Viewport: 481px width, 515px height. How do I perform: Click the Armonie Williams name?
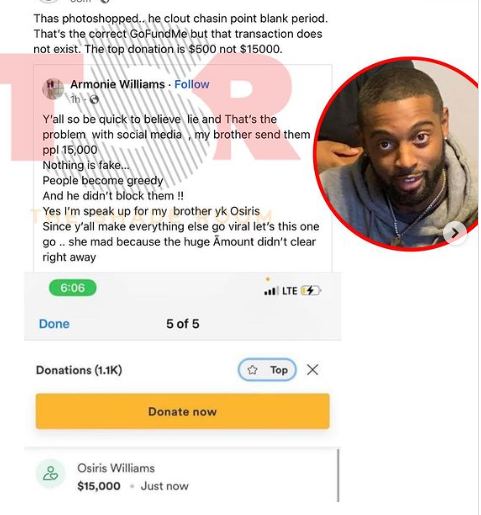coord(118,84)
